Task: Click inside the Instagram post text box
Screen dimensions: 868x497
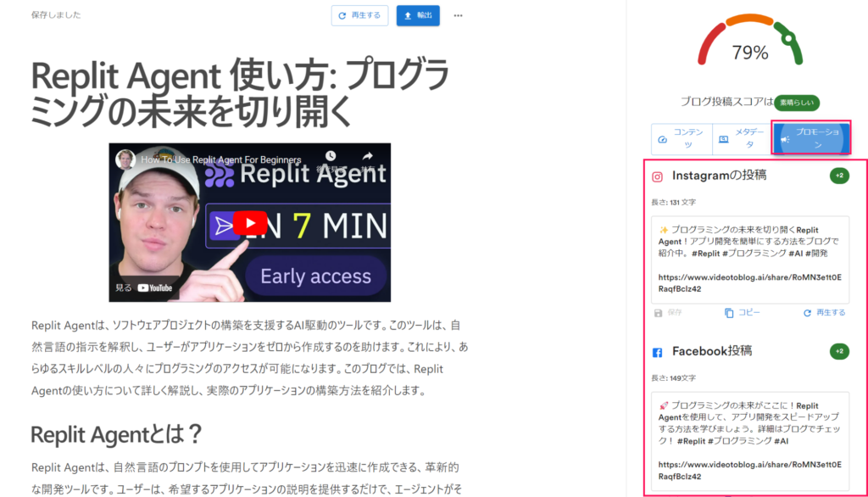Action: tap(750, 260)
